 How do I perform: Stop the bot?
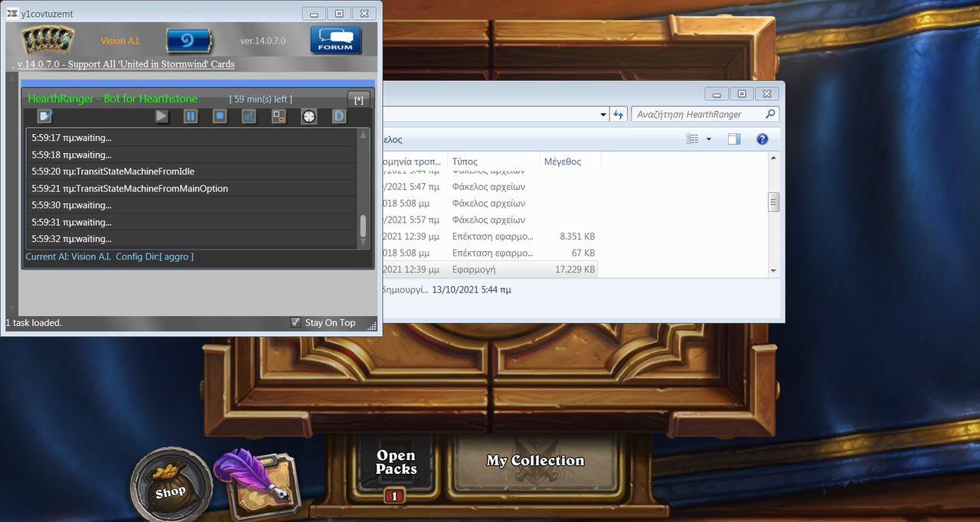(x=220, y=116)
